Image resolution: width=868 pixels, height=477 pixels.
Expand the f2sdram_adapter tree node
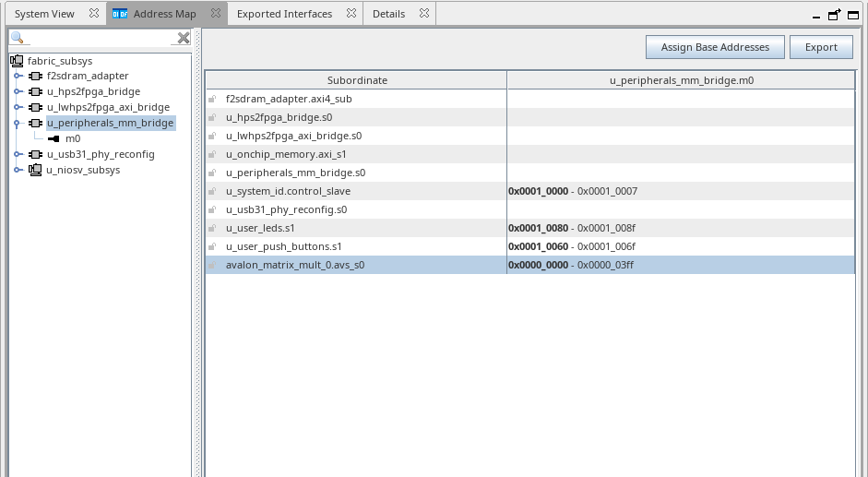point(18,76)
